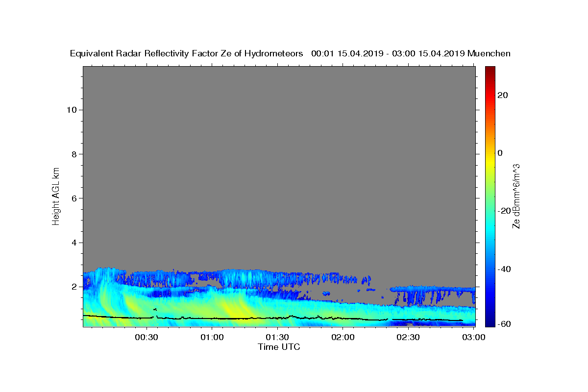Click the height tick label '6'
Screen dimensions: 588x392
pos(73,198)
